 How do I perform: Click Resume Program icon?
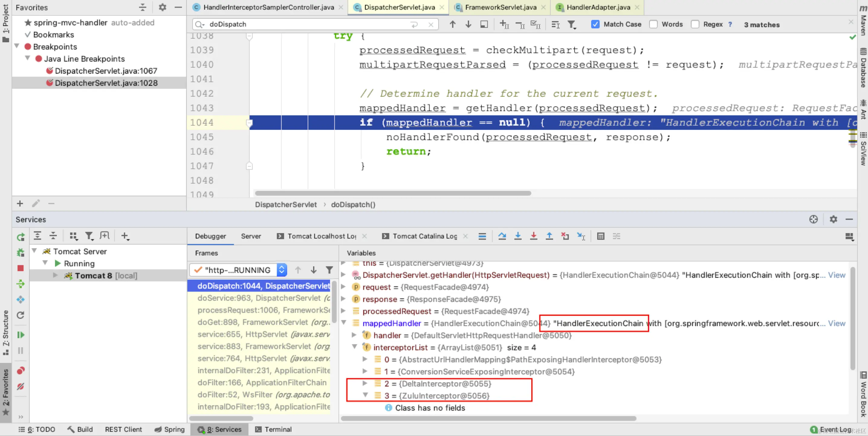(21, 335)
